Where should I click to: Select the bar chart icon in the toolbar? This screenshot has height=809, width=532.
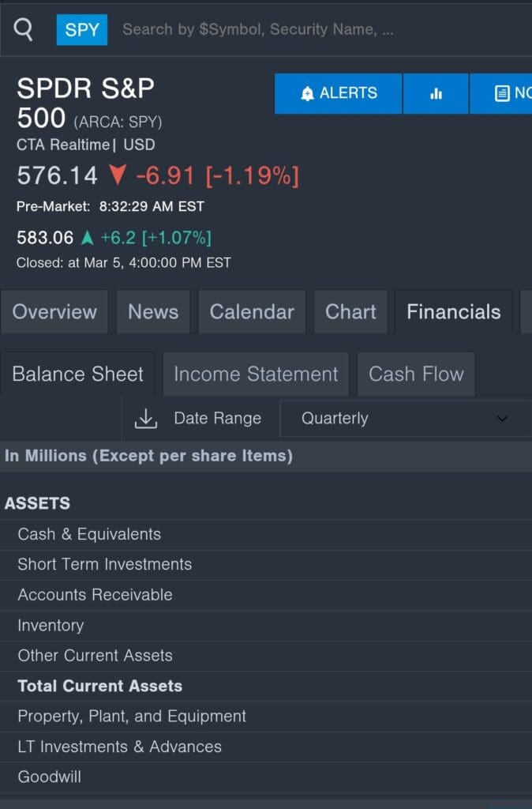click(x=435, y=93)
